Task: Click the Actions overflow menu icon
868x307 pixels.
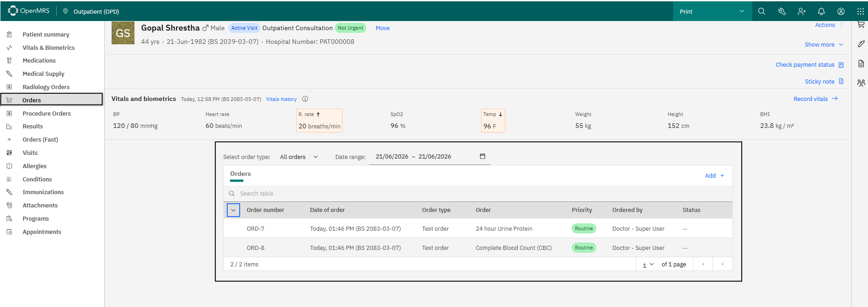Action: pos(841,25)
